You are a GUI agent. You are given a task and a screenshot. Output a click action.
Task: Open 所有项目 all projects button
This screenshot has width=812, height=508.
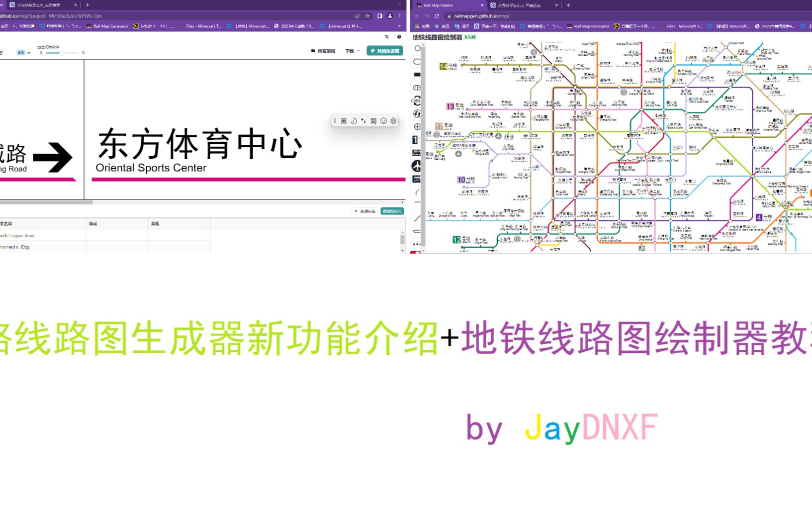pyautogui.click(x=323, y=51)
